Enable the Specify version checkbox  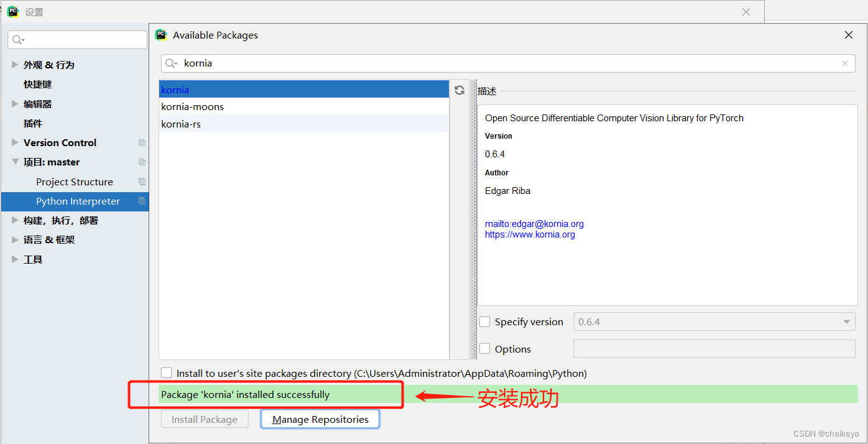click(x=485, y=321)
